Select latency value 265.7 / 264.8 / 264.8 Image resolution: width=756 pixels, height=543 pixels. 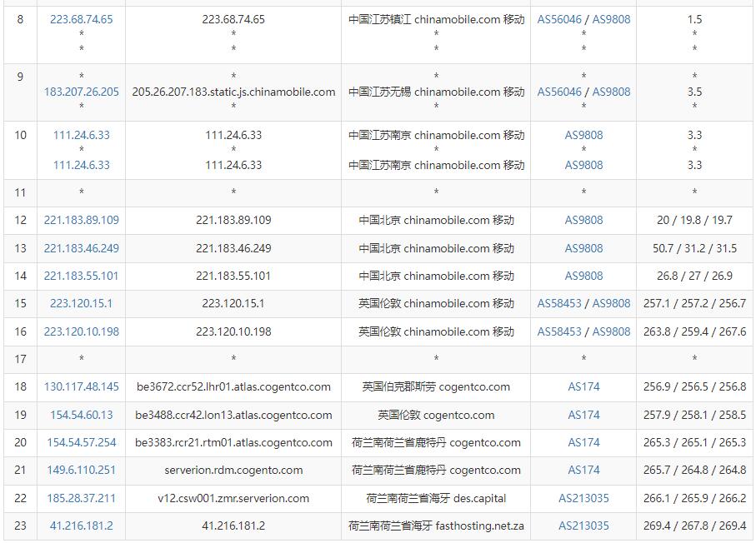[x=694, y=470]
